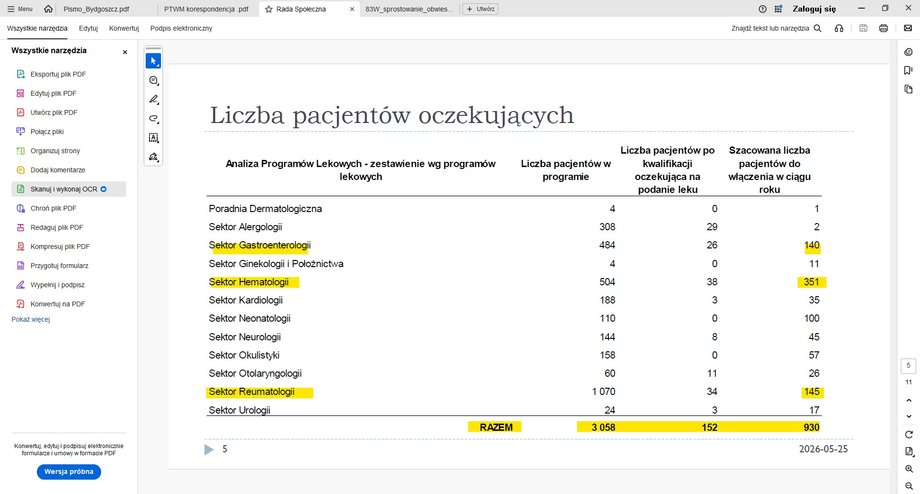This screenshot has width=920, height=494.
Task: Select the freehand draw loop tool
Action: coord(153,119)
